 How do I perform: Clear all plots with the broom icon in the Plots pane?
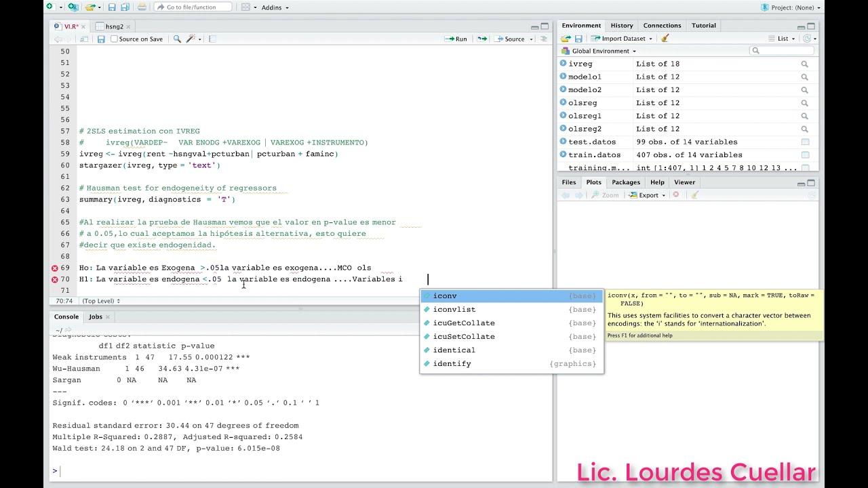(694, 195)
